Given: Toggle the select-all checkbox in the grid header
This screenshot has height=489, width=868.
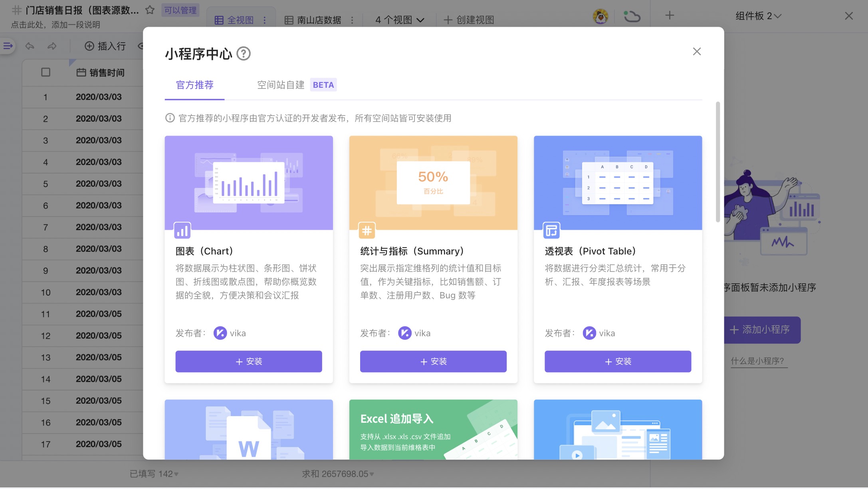Looking at the screenshot, I should click(46, 72).
